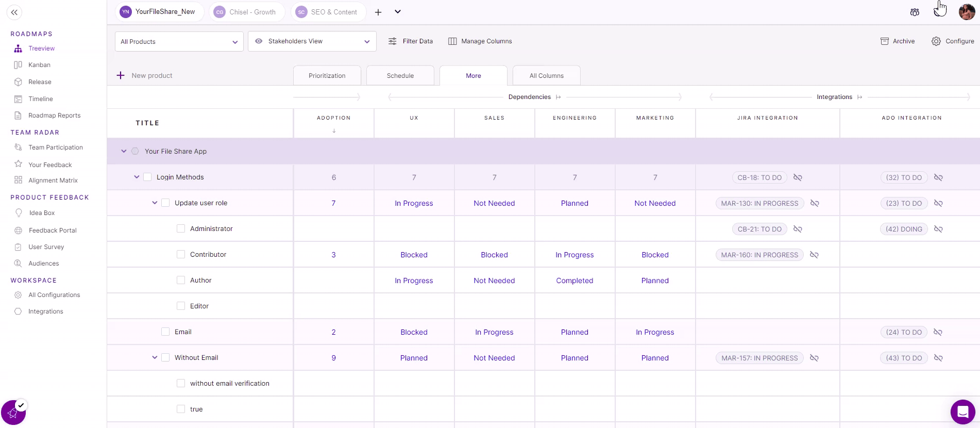Switch to Chisel - Growth workspace tab
The image size is (980, 428).
(x=247, y=12)
